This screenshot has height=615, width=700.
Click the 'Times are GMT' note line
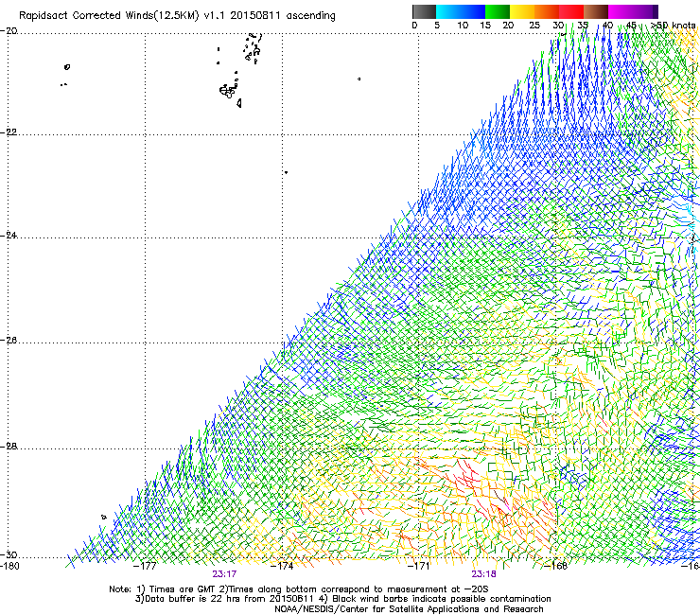[x=299, y=589]
